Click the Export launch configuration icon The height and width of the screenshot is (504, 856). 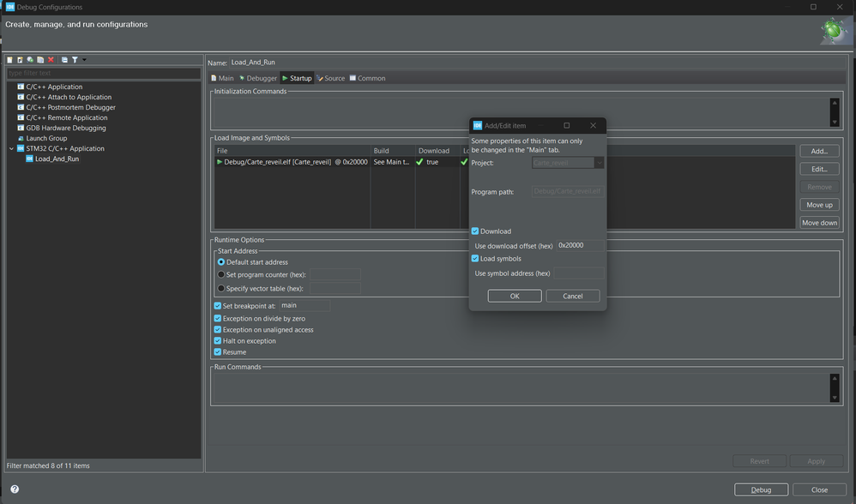pos(30,60)
